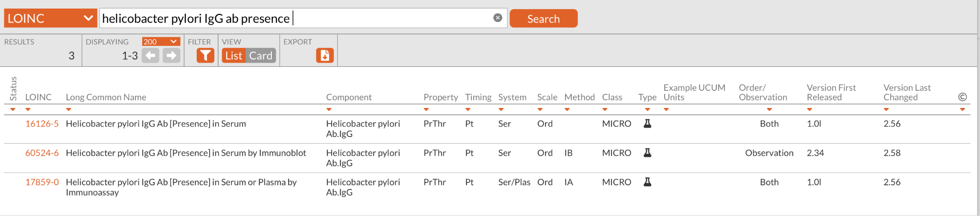The image size is (980, 216).
Task: Click the Component column header
Action: coord(349,97)
